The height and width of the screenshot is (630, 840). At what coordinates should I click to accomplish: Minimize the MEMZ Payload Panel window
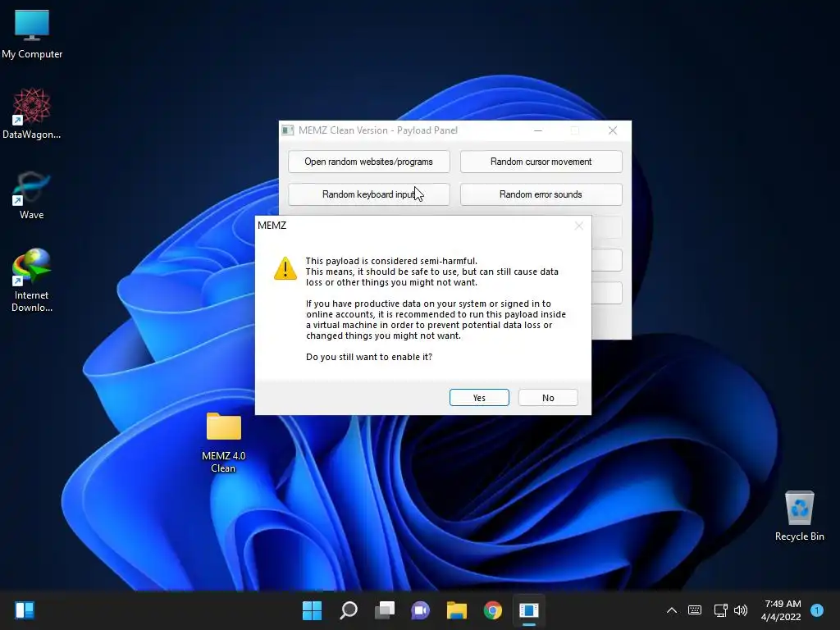click(538, 130)
